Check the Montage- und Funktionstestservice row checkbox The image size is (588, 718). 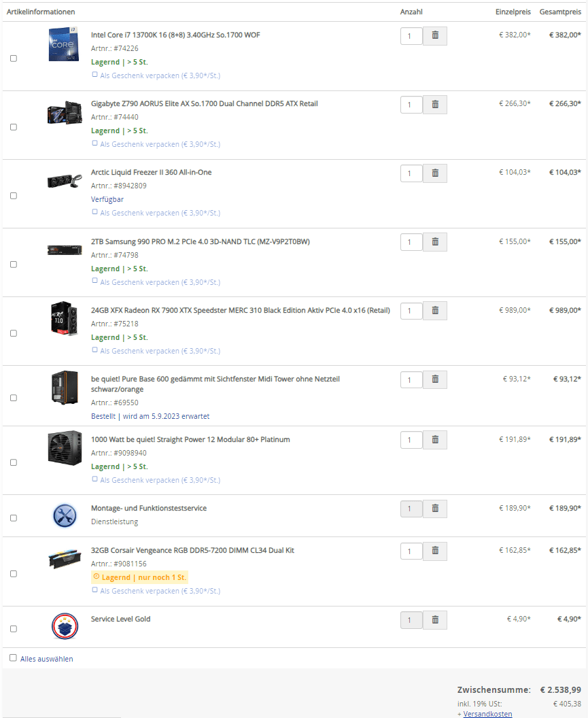(x=14, y=518)
